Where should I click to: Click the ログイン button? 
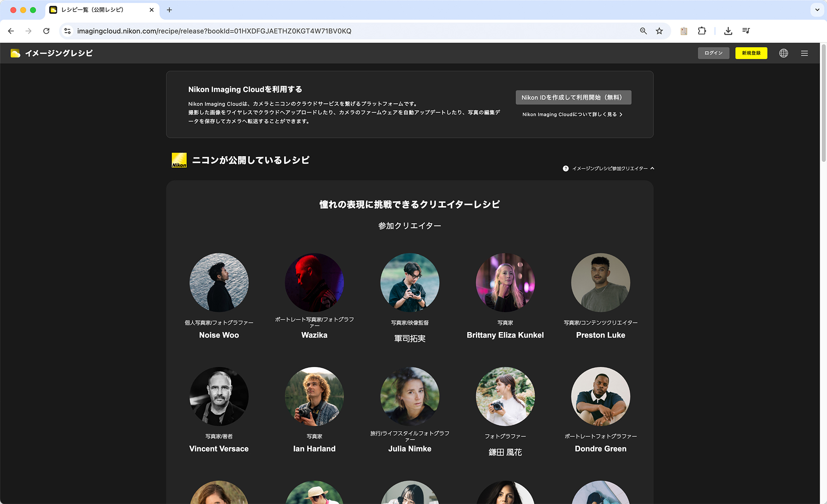(x=713, y=53)
